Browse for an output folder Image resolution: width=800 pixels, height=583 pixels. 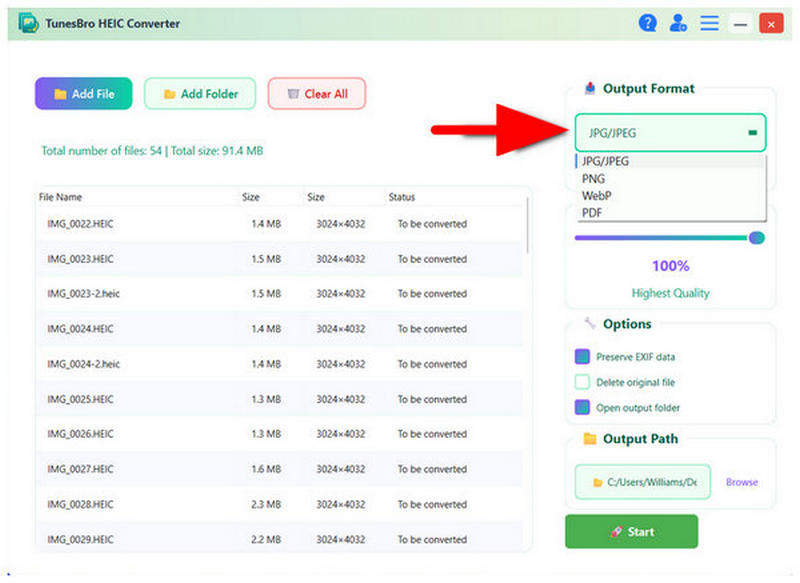point(742,482)
